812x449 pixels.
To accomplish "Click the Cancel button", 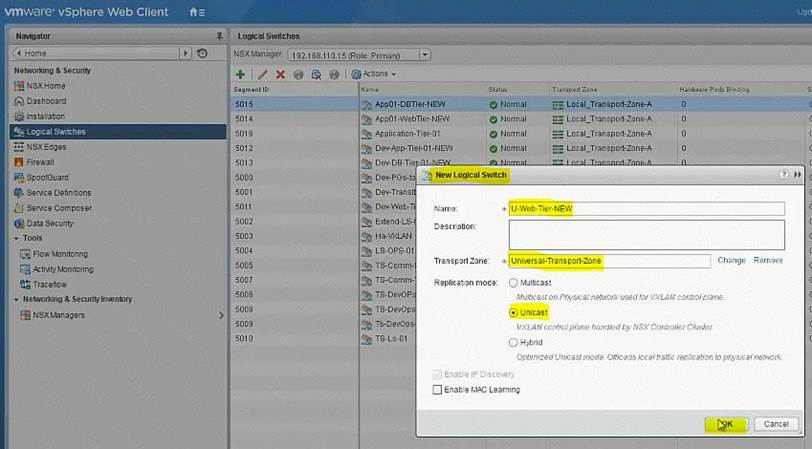I will point(776,424).
